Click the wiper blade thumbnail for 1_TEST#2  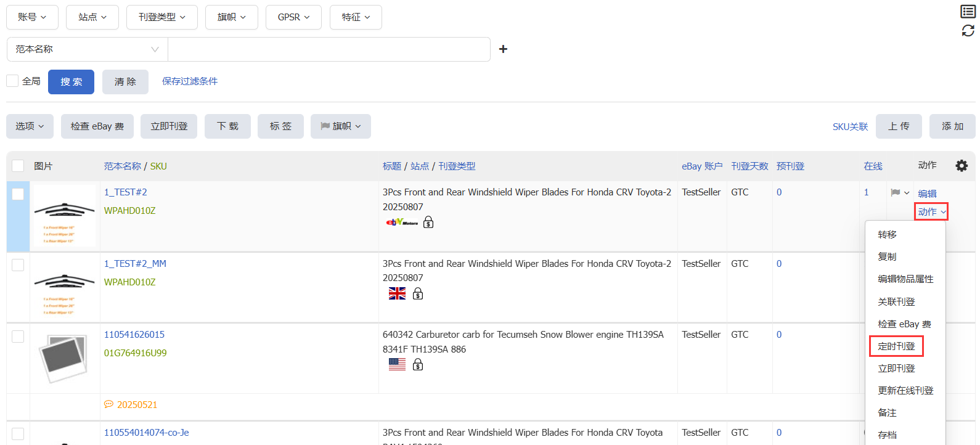65,216
